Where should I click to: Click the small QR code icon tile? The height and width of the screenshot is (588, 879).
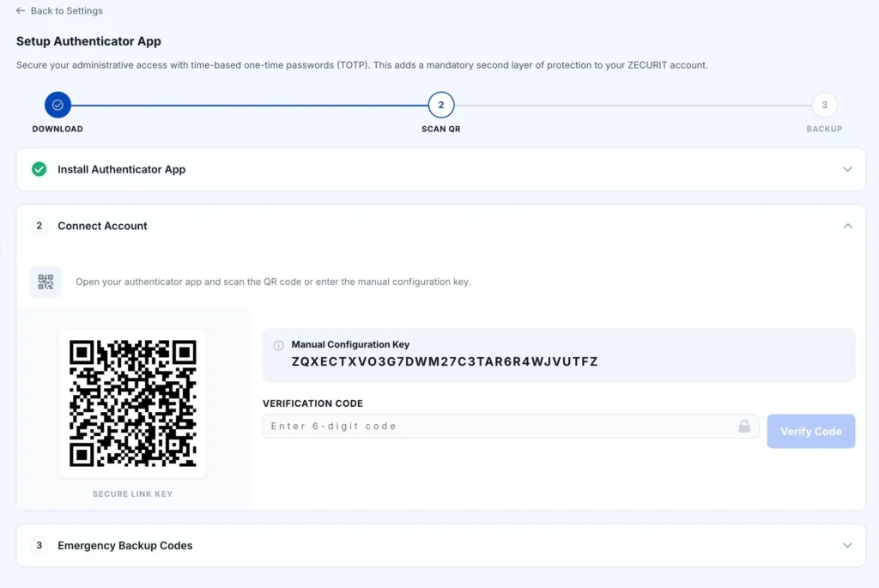tap(46, 282)
